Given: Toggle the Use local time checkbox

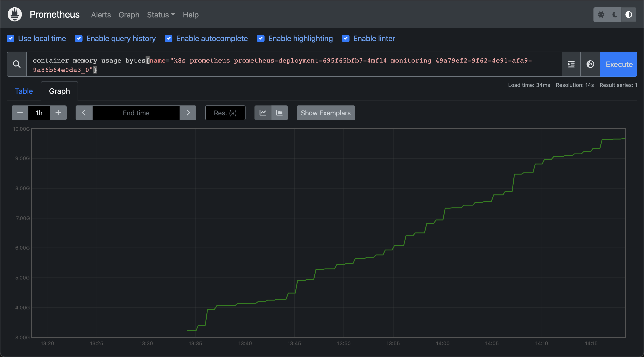Looking at the screenshot, I should [11, 38].
